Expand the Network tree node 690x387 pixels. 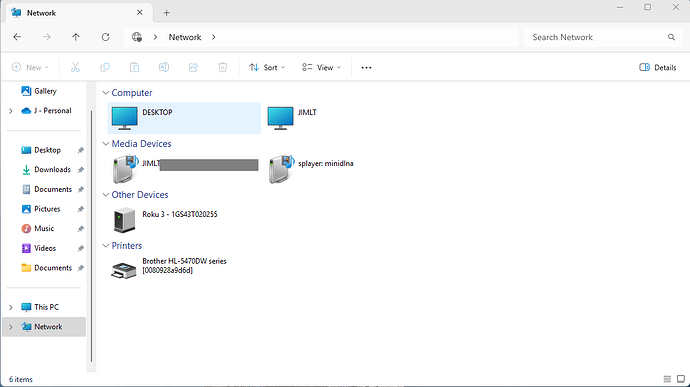coord(11,327)
